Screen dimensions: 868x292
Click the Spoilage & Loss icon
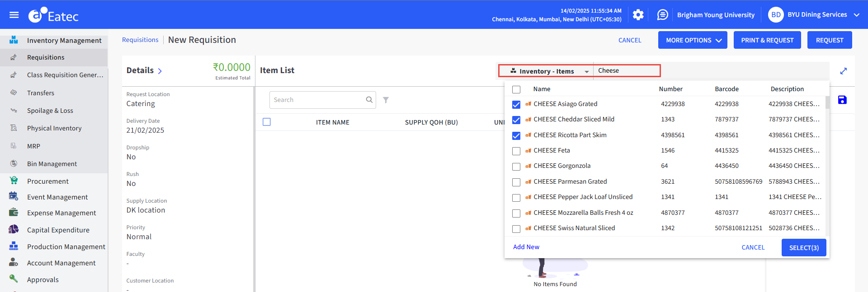pyautogui.click(x=14, y=110)
